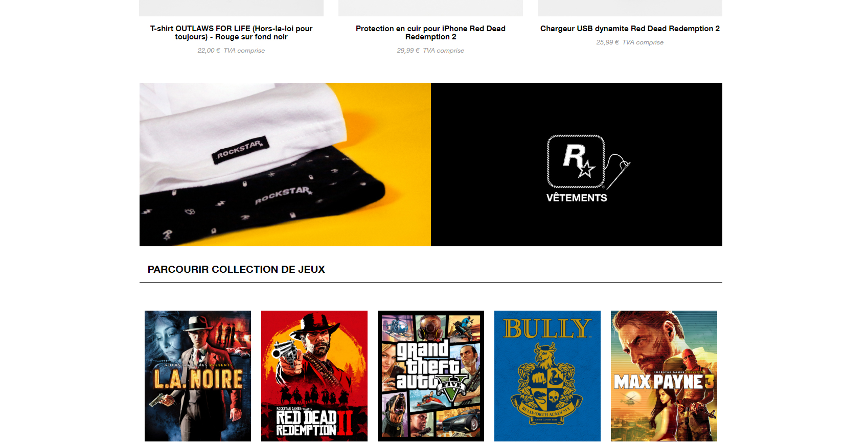Click the 22,00 € price text
This screenshot has height=444, width=868.
point(209,51)
